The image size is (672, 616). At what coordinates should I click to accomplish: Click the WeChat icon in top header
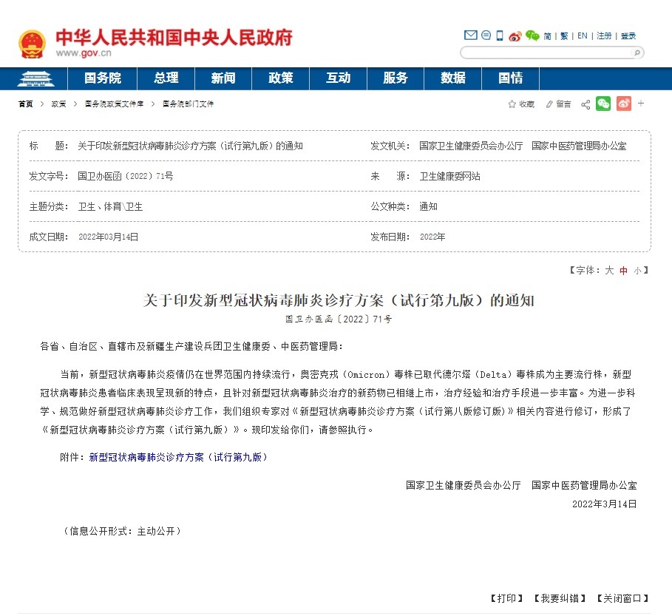(532, 35)
